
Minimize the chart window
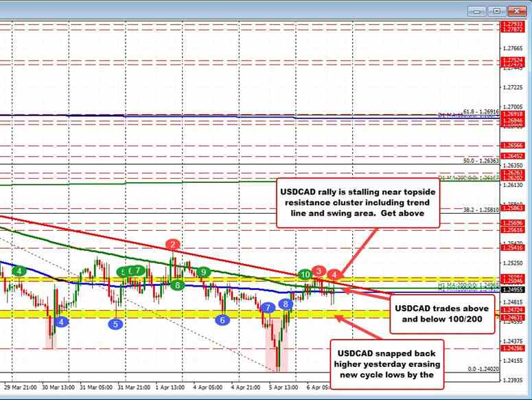(x=476, y=12)
